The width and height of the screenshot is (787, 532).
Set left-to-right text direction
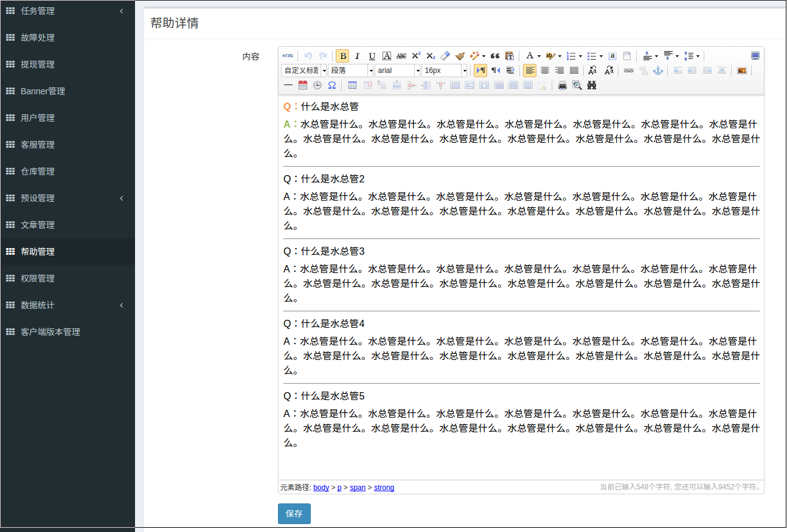480,71
